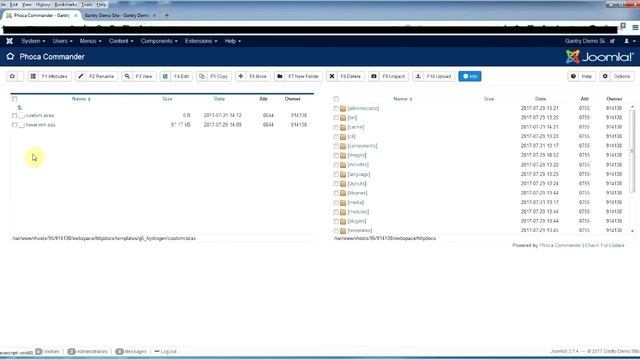Image resolution: width=640 pixels, height=360 pixels.
Task: Open the browser Tools menu
Action: tap(87, 4)
